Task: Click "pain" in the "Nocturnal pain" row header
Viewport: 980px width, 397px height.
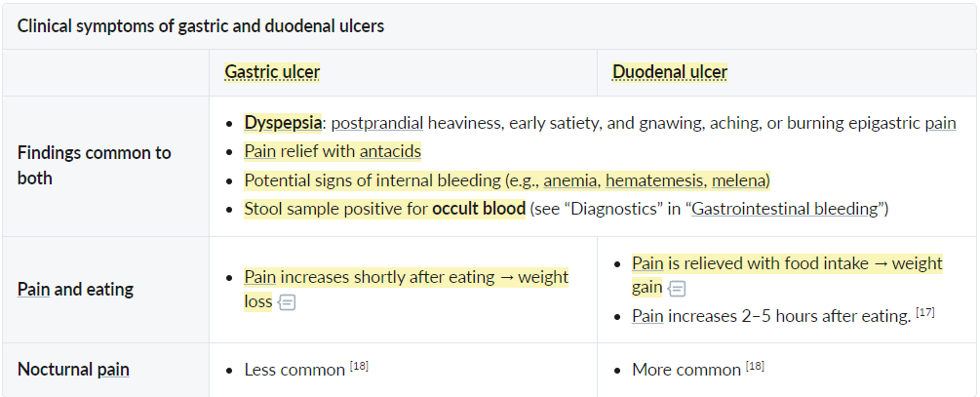Action: pos(113,370)
